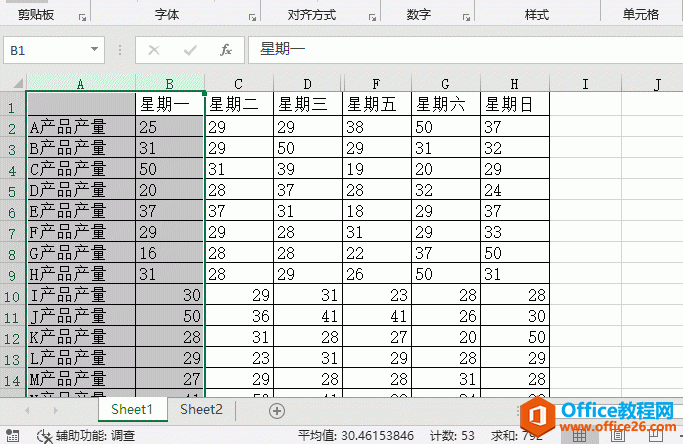
Task: Select row 10 header
Action: point(12,296)
